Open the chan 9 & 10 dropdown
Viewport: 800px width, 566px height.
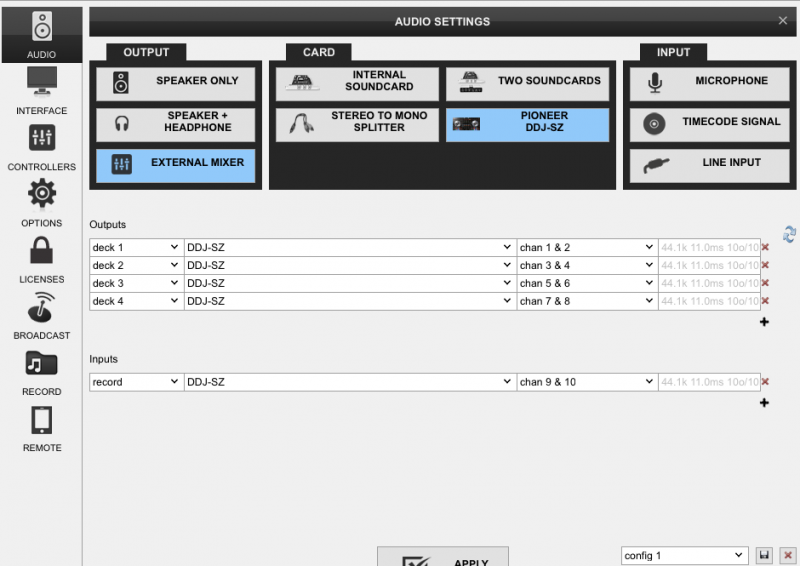click(587, 382)
